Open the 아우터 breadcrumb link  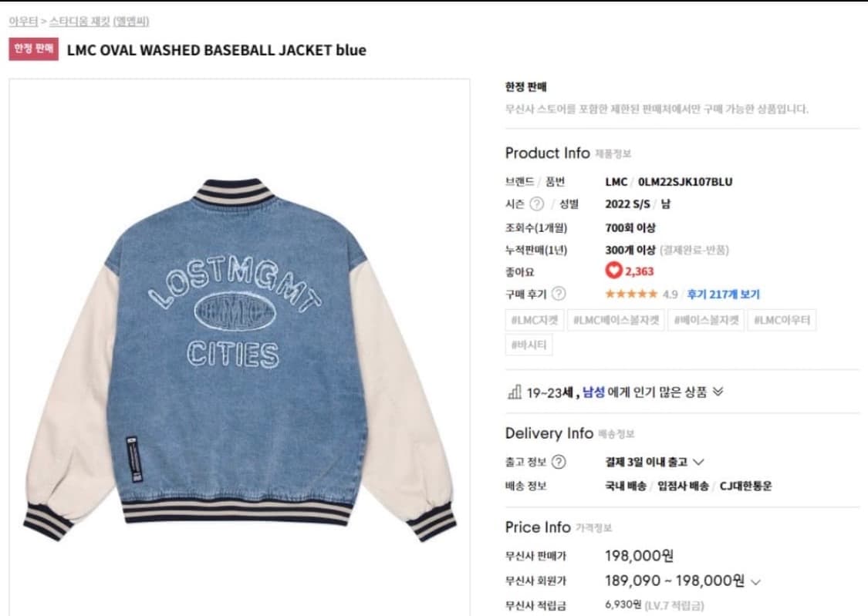pyautogui.click(x=23, y=21)
